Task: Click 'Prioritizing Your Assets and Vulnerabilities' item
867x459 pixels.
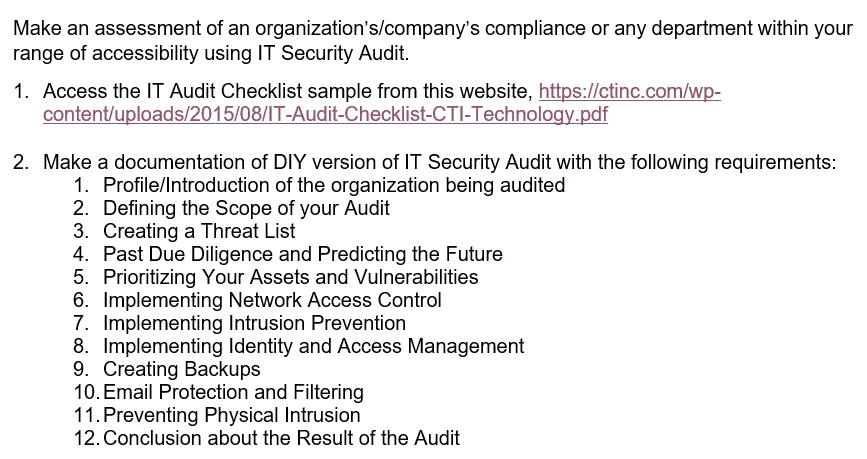Action: [x=291, y=277]
